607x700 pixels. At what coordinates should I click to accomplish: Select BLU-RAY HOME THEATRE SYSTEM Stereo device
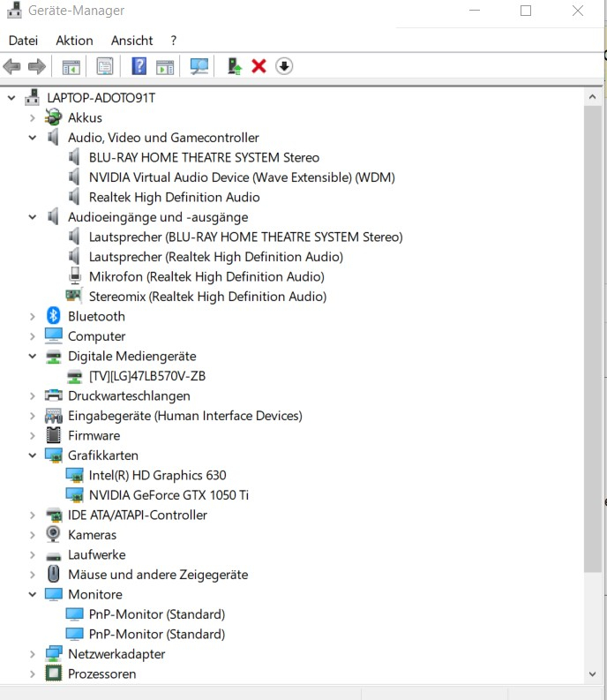(x=204, y=158)
